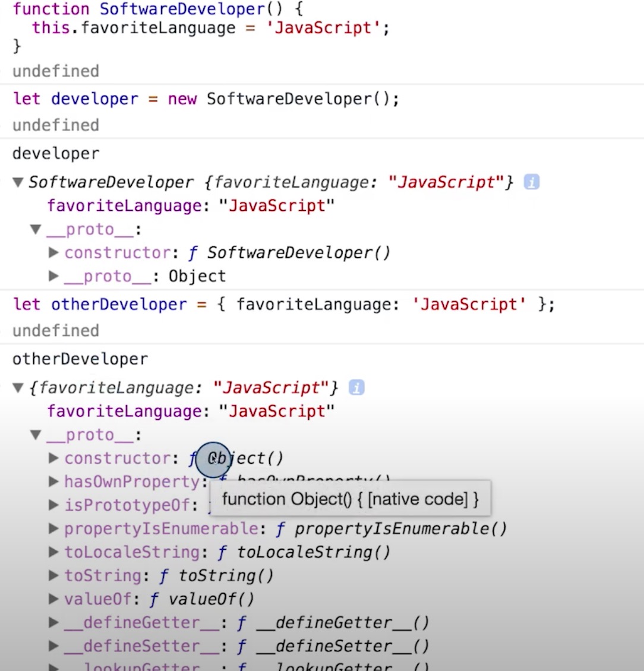Collapse the SoftwareDeveloper object output
The image size is (644, 671).
18,183
